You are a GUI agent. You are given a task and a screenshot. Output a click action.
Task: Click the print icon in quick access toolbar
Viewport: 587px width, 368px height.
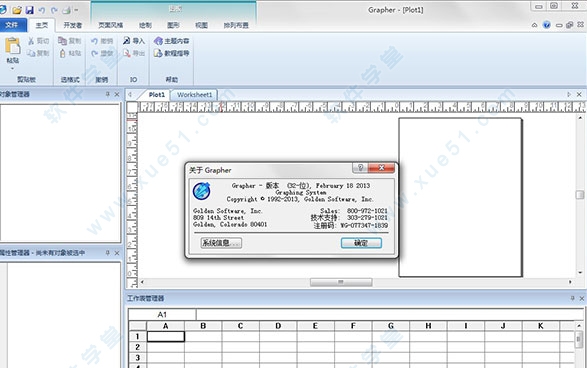coord(67,10)
